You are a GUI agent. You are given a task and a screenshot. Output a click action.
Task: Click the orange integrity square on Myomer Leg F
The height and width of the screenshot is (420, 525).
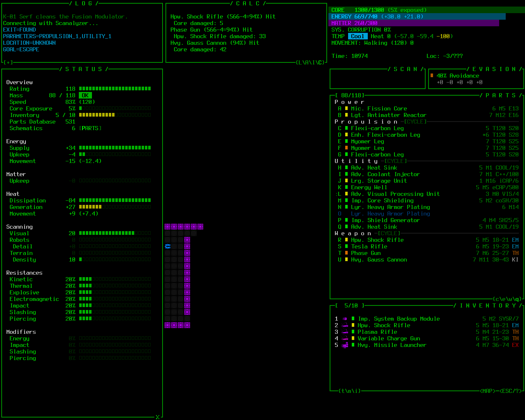[346, 148]
